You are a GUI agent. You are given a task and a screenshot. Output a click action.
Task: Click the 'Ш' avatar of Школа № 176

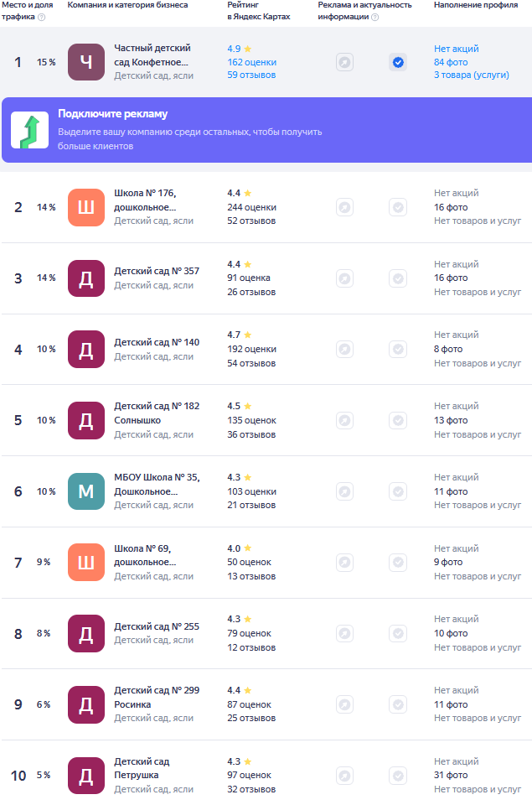(86, 207)
